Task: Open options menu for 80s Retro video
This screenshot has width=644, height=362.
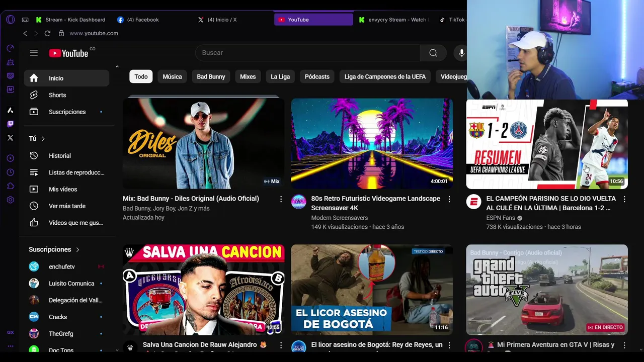Action: [449, 199]
